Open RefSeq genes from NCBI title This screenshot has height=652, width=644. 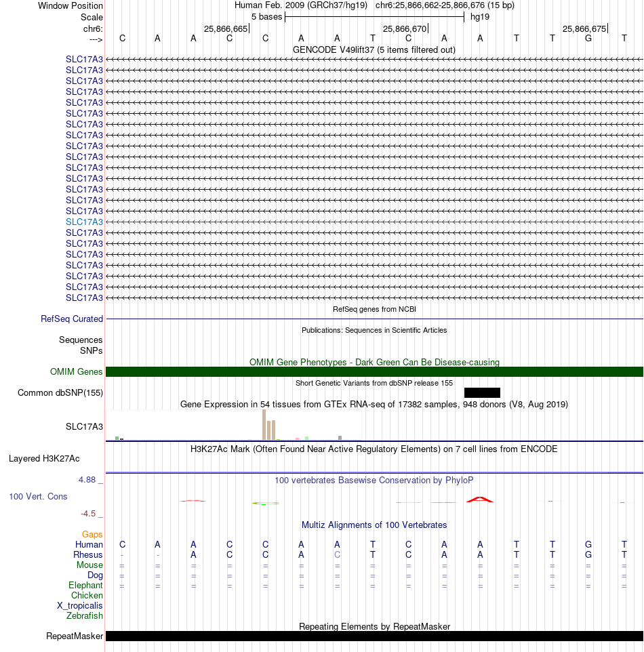click(x=374, y=309)
